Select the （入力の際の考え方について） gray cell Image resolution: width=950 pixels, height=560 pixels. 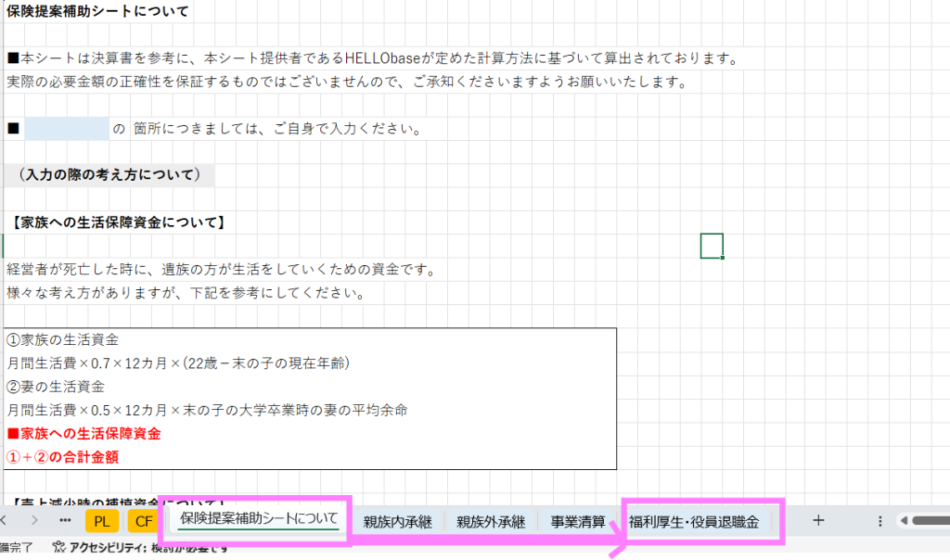pos(109,175)
